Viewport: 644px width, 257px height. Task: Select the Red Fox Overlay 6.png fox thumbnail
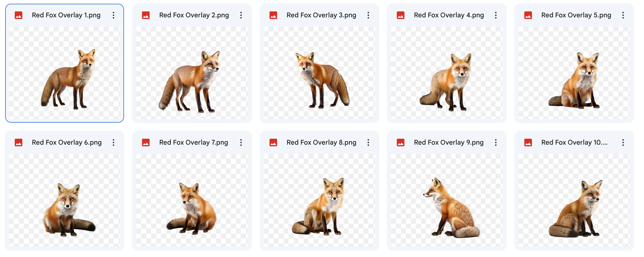(65, 200)
